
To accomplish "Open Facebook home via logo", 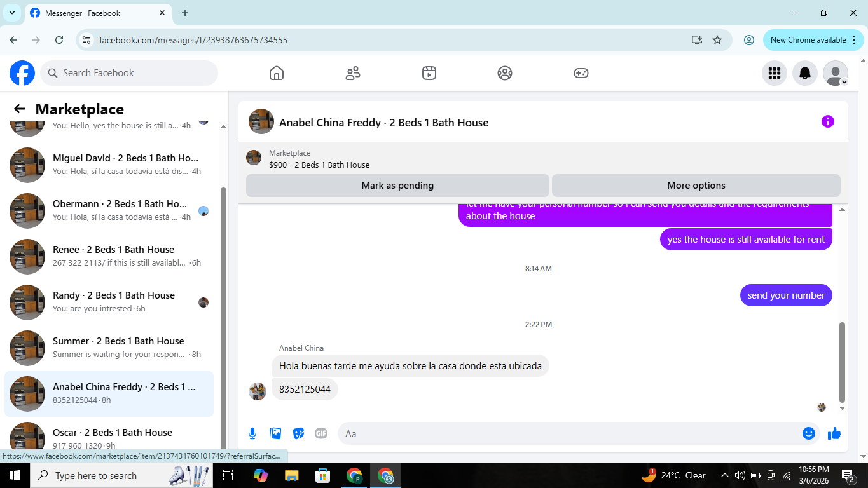I will coord(22,73).
